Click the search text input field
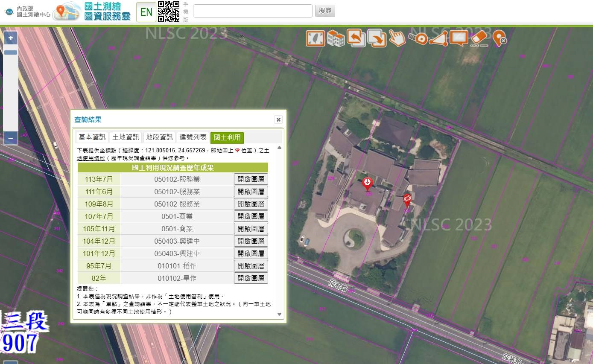 pos(253,11)
